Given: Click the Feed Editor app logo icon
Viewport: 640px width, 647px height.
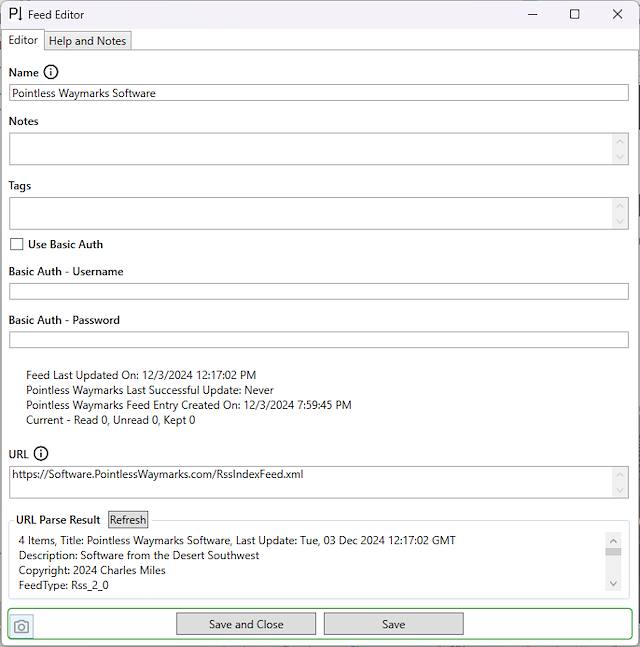Looking at the screenshot, I should coord(15,14).
